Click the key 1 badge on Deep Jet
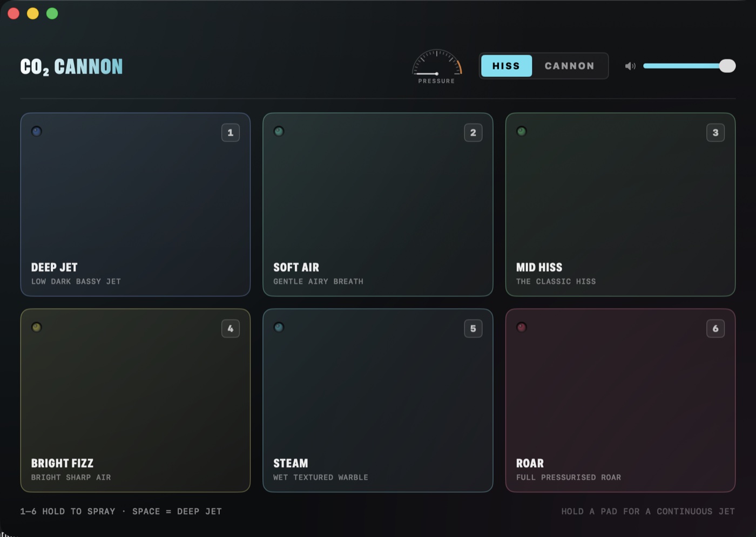The image size is (756, 537). (231, 133)
